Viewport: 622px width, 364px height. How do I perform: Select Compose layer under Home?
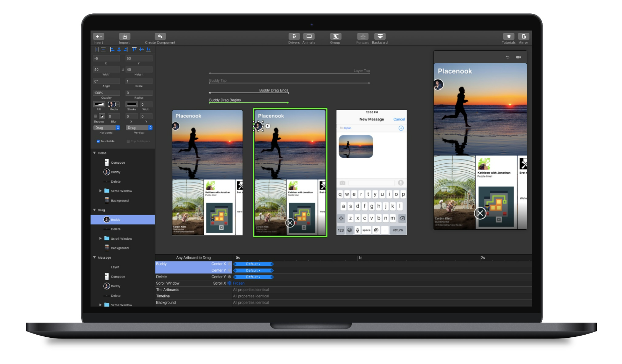(x=123, y=162)
